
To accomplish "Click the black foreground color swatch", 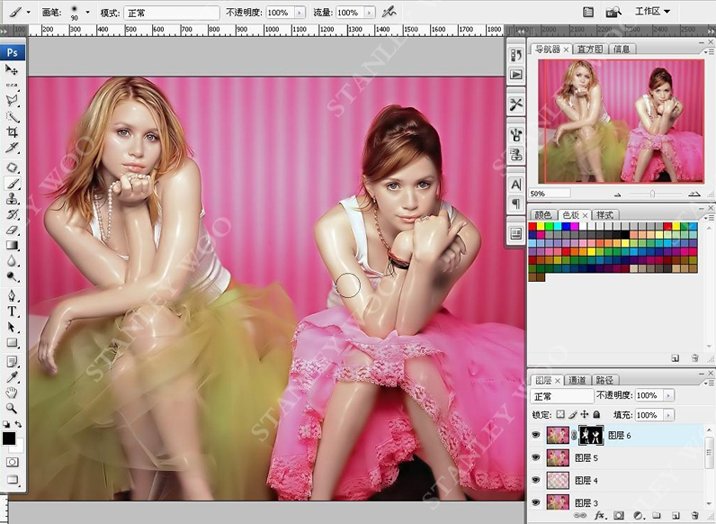I will coord(9,438).
